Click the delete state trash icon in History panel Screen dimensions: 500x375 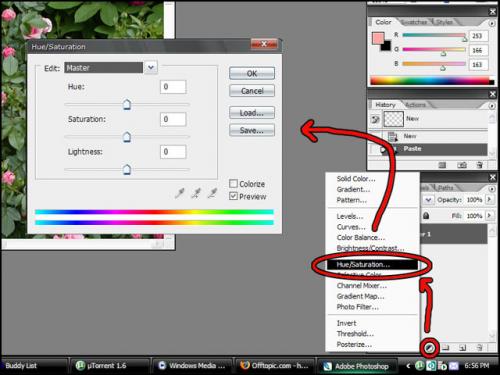[479, 165]
